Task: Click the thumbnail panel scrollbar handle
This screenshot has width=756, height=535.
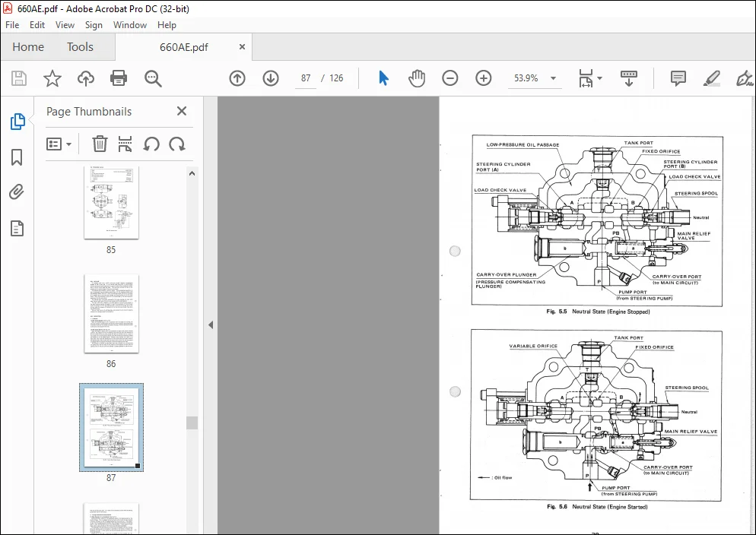Action: pos(192,423)
